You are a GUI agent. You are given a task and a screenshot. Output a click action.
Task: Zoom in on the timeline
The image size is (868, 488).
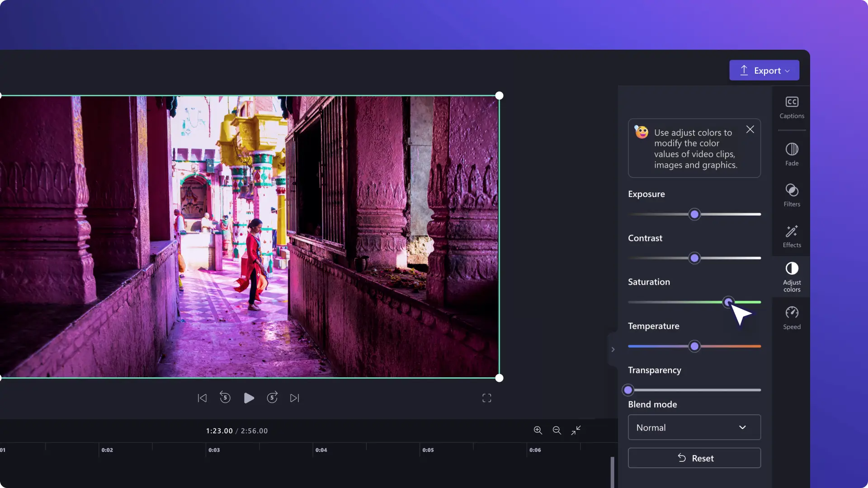click(538, 430)
